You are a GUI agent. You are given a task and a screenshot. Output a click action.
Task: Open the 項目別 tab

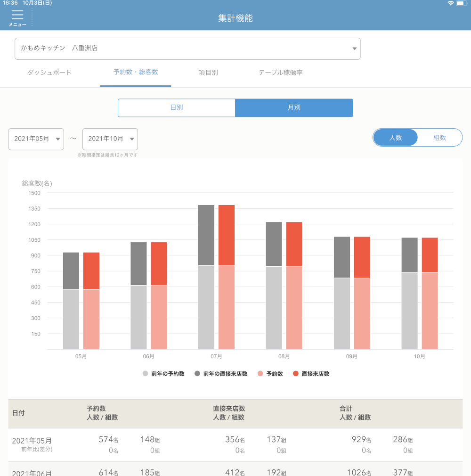(208, 73)
